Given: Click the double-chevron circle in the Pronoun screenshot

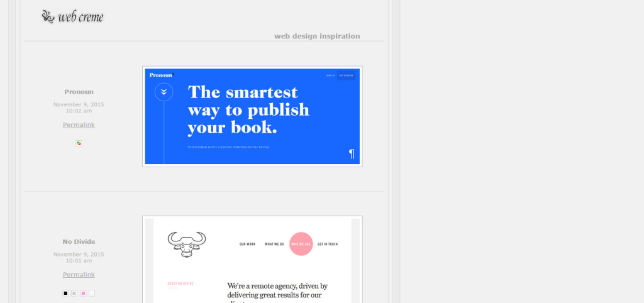Looking at the screenshot, I should click(164, 92).
